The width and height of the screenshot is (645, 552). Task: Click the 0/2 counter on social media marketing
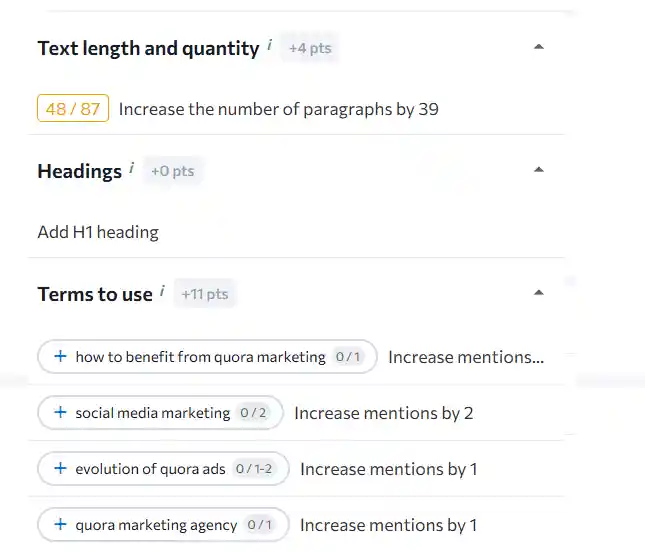pos(253,413)
